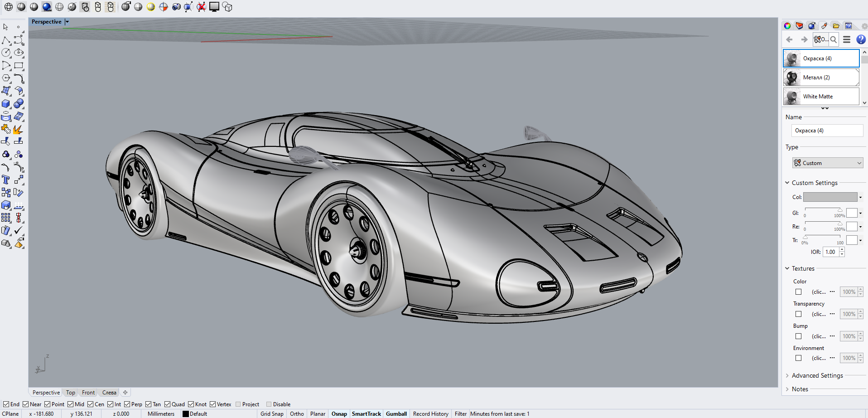Toggle the End object snap checkbox
Image resolution: width=868 pixels, height=418 pixels.
coord(6,404)
